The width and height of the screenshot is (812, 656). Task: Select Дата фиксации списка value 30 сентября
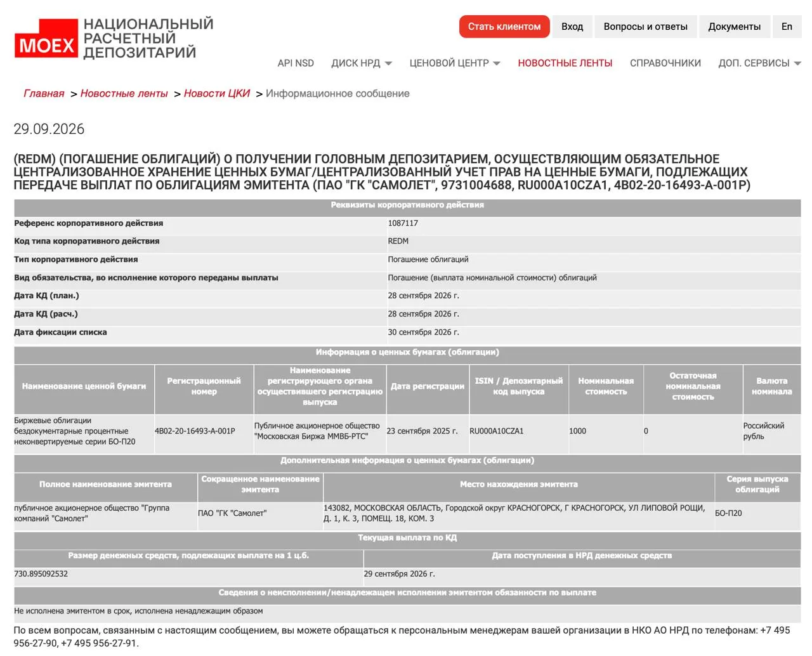pyautogui.click(x=423, y=332)
